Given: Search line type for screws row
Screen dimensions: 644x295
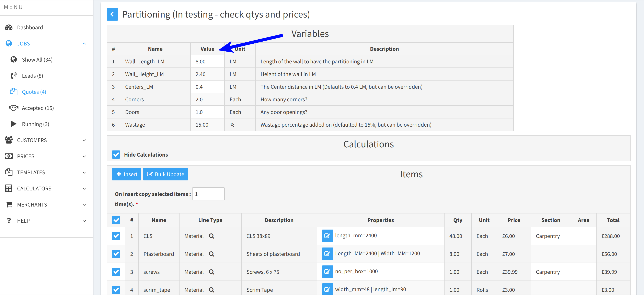Looking at the screenshot, I should point(211,272).
